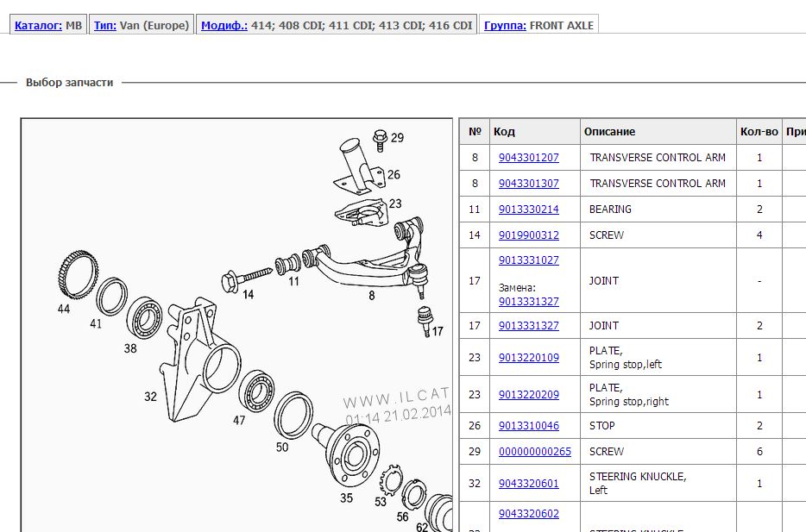Open screw code 000000000265 link
This screenshot has width=806, height=532.
point(534,452)
